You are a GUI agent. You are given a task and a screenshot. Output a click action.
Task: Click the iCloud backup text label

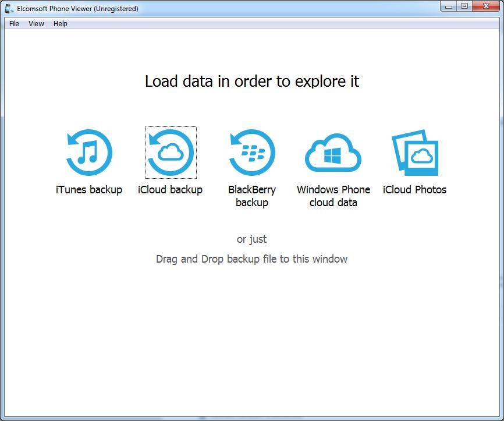click(x=171, y=189)
